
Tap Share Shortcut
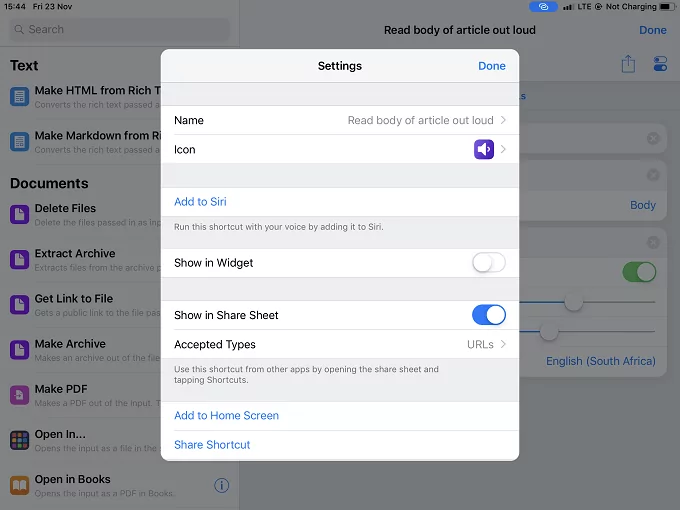point(212,445)
